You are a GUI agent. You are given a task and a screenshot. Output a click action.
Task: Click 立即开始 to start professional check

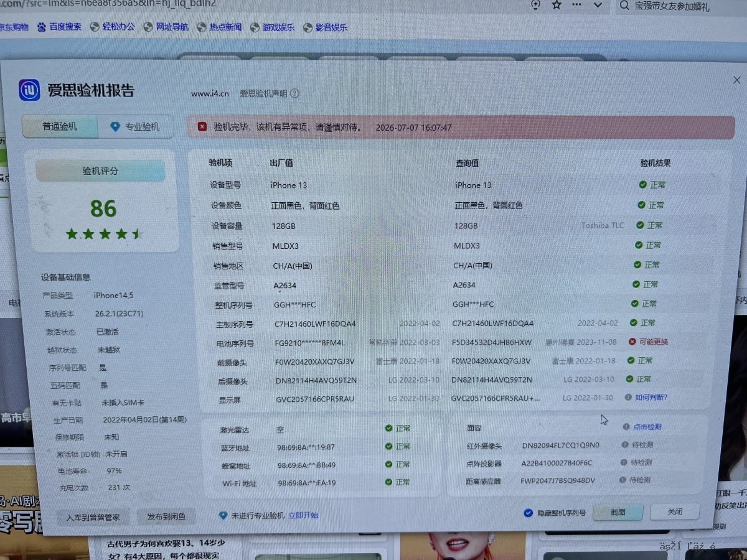[x=303, y=515]
